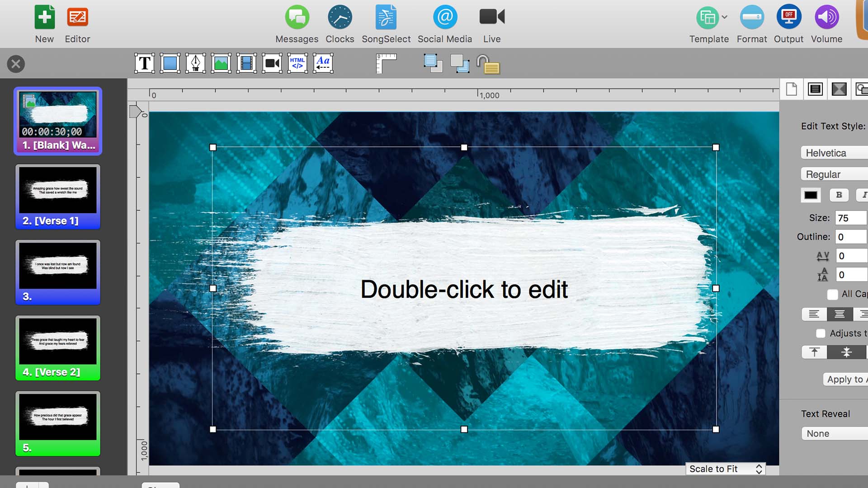
Task: Click the text Size field
Action: point(851,218)
